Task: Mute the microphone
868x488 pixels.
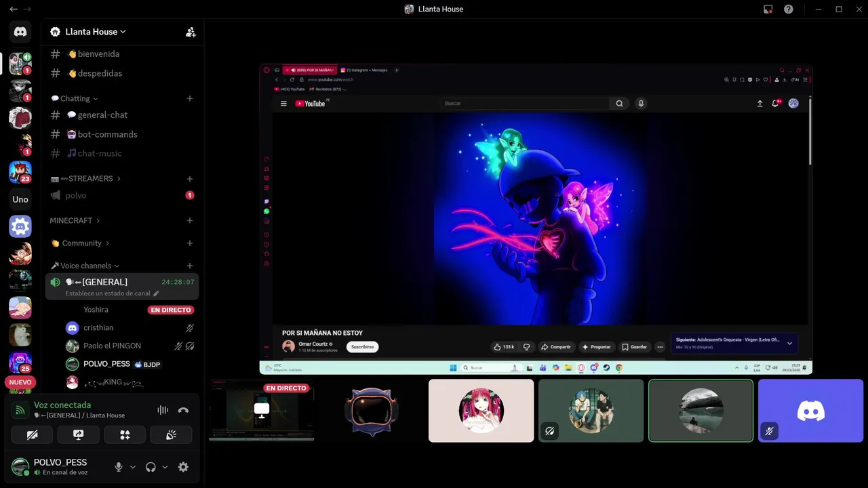Action: [x=119, y=467]
